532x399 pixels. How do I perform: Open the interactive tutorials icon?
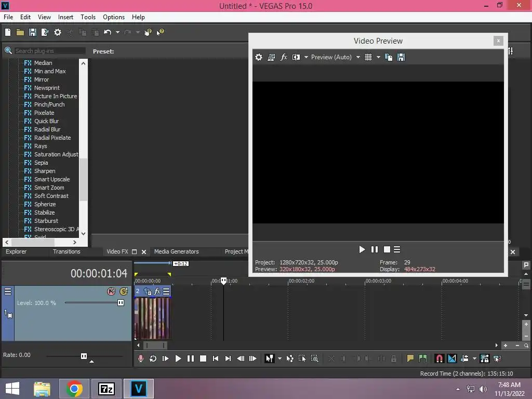[x=148, y=32]
